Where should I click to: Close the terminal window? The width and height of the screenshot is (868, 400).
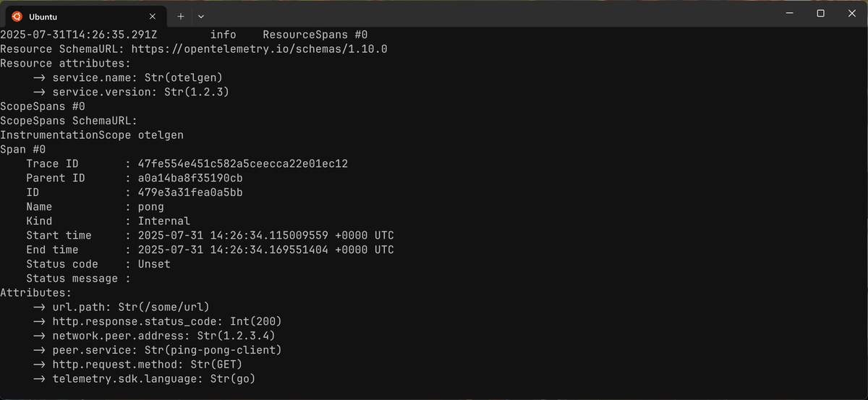tap(852, 14)
